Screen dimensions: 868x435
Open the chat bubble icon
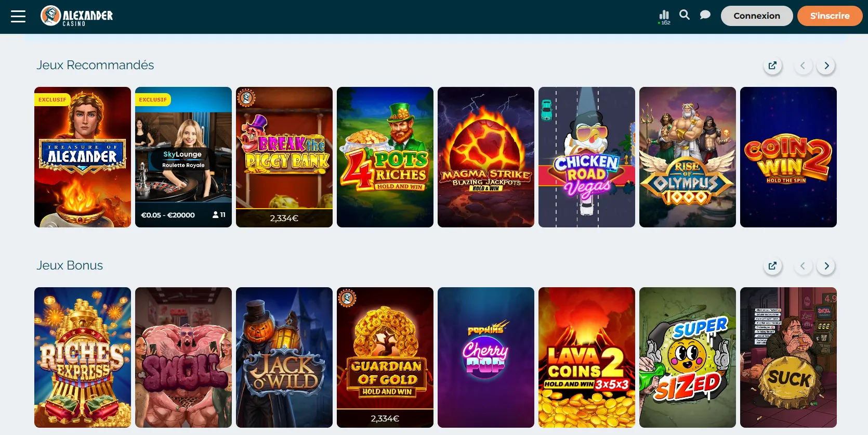pos(705,15)
